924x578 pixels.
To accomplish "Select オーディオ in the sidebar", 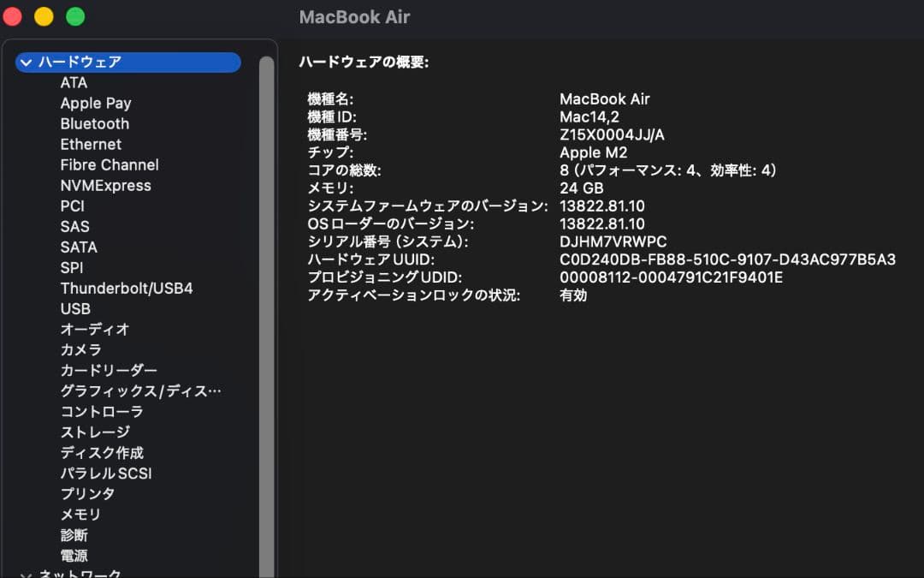I will [x=94, y=329].
